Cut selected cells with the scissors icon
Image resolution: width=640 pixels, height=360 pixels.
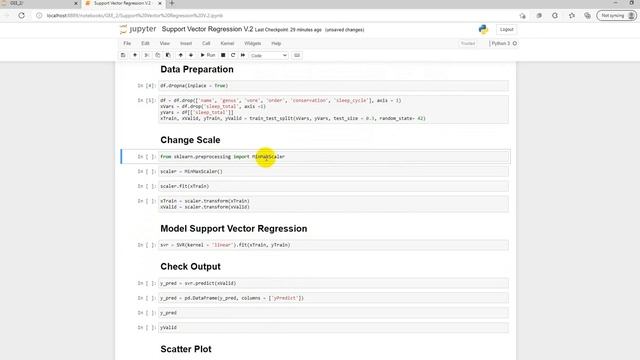(146, 55)
